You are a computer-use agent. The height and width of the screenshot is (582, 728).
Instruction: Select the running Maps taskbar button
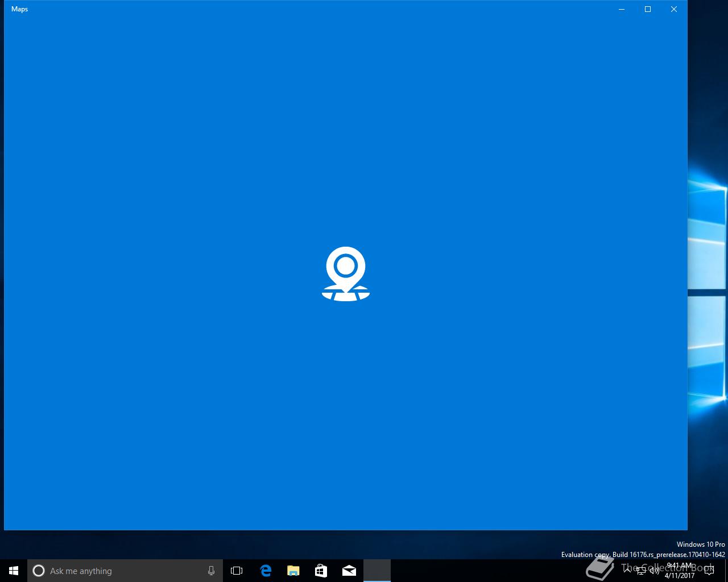[x=377, y=571]
